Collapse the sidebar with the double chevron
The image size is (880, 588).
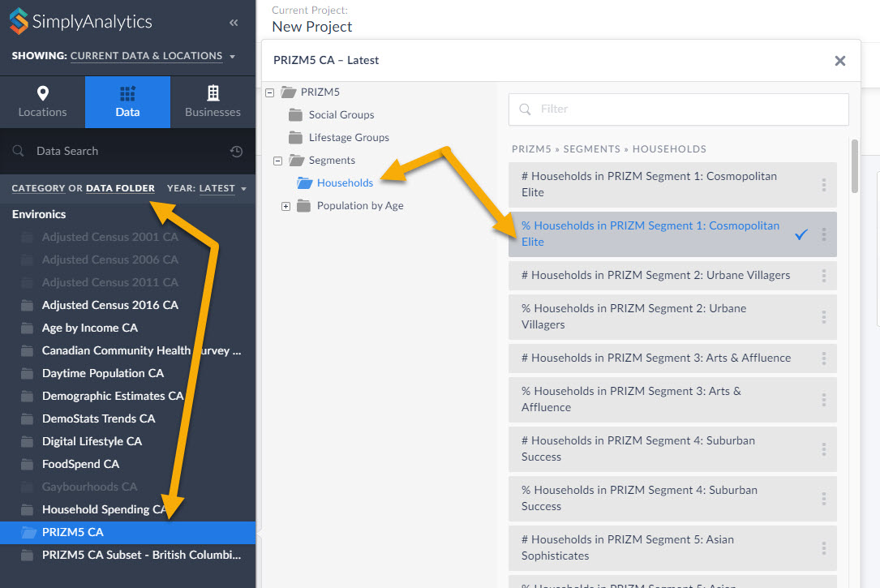pyautogui.click(x=234, y=23)
